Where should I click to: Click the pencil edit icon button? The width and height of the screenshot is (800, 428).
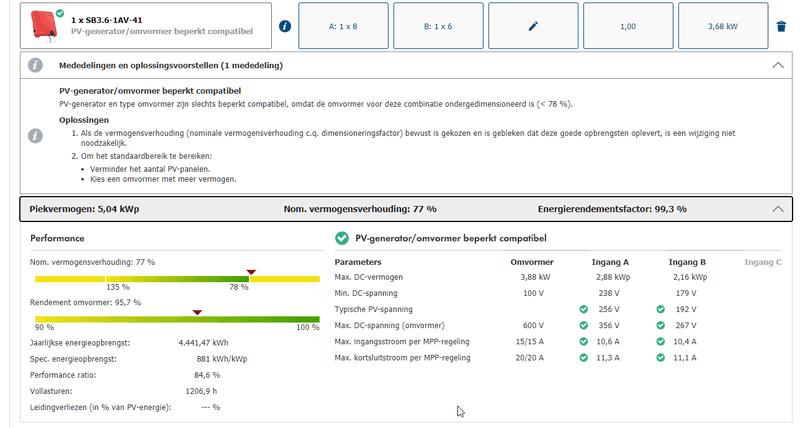tap(533, 26)
